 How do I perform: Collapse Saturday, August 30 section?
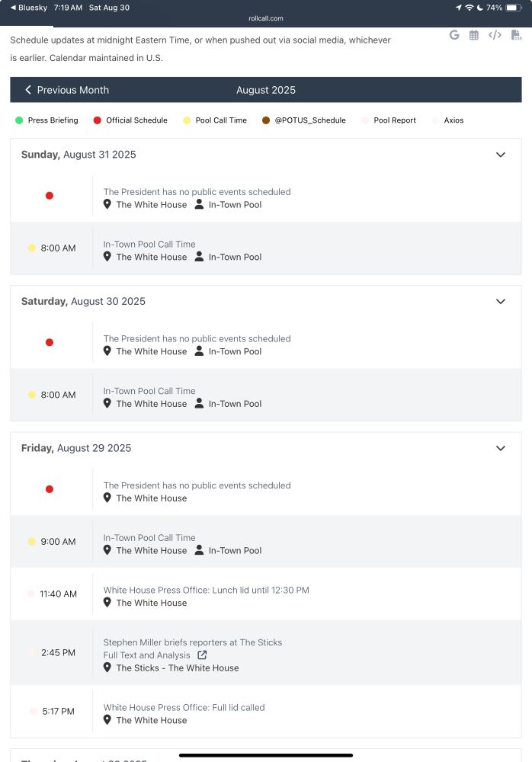[501, 301]
